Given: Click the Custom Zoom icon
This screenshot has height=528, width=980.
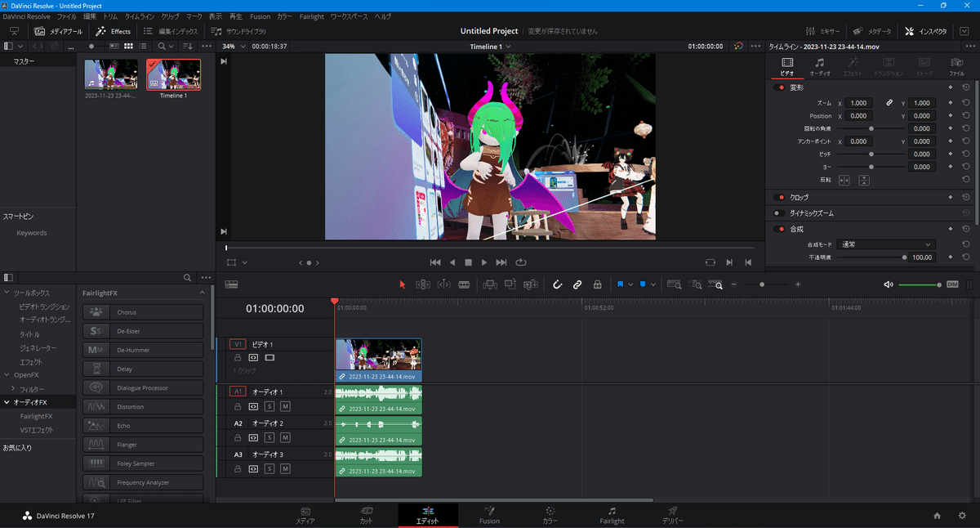Looking at the screenshot, I should [x=716, y=284].
